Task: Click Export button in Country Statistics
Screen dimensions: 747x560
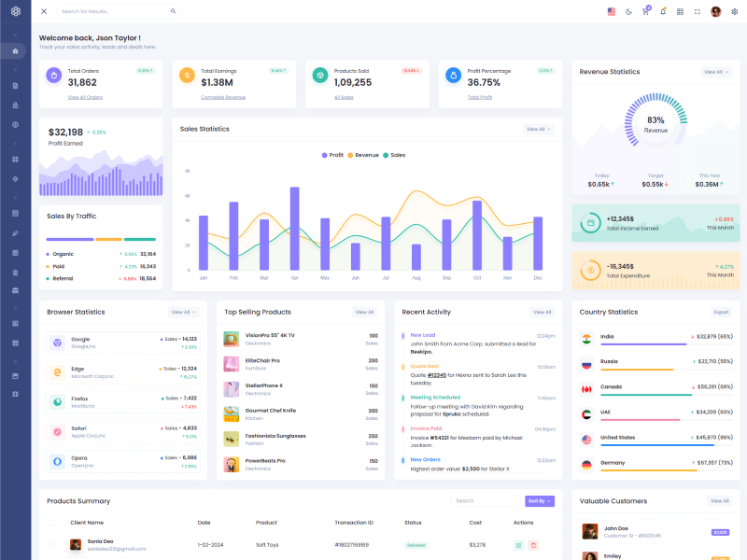Action: click(721, 312)
